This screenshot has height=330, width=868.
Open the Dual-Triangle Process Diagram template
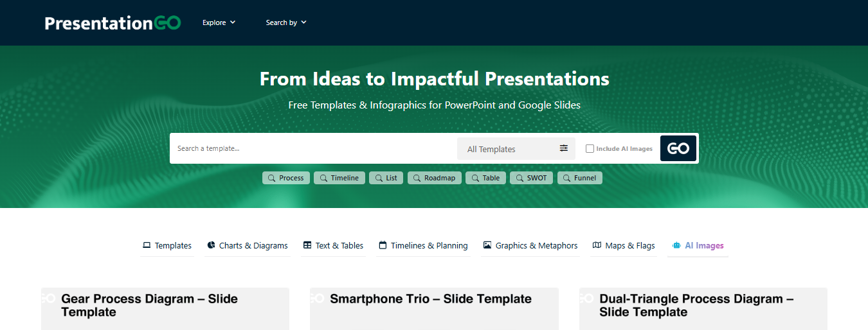click(x=703, y=309)
